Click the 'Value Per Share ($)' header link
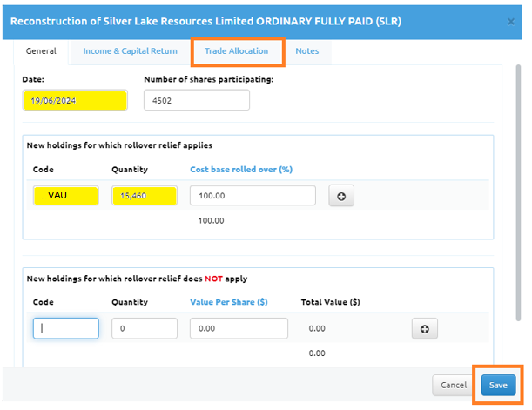This screenshot has height=410, width=532. (x=228, y=302)
